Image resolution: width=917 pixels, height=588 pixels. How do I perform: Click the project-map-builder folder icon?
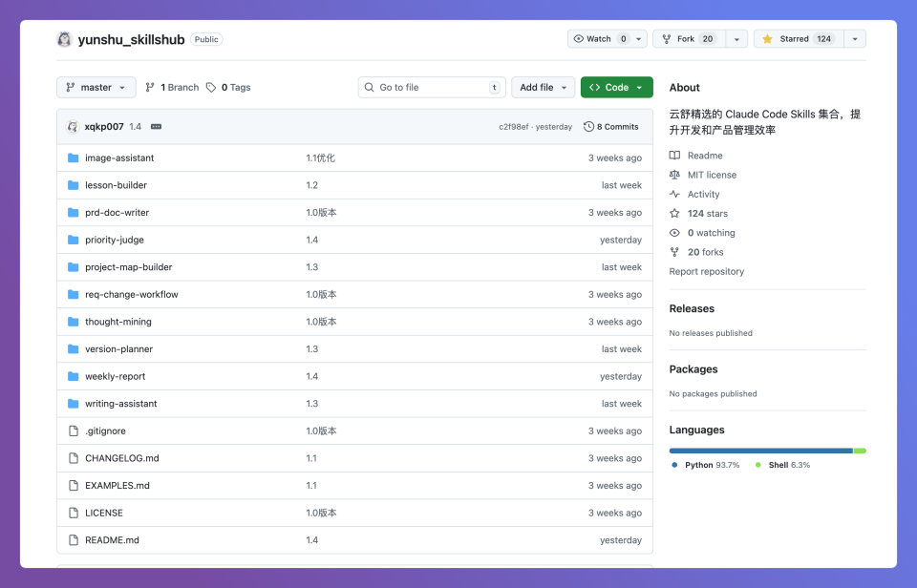[x=74, y=267]
